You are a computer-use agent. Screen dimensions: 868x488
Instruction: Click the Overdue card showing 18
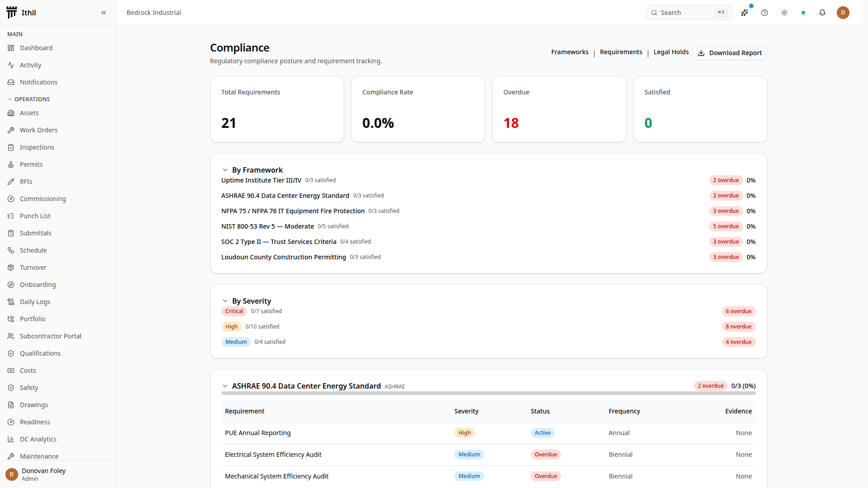pos(559,109)
